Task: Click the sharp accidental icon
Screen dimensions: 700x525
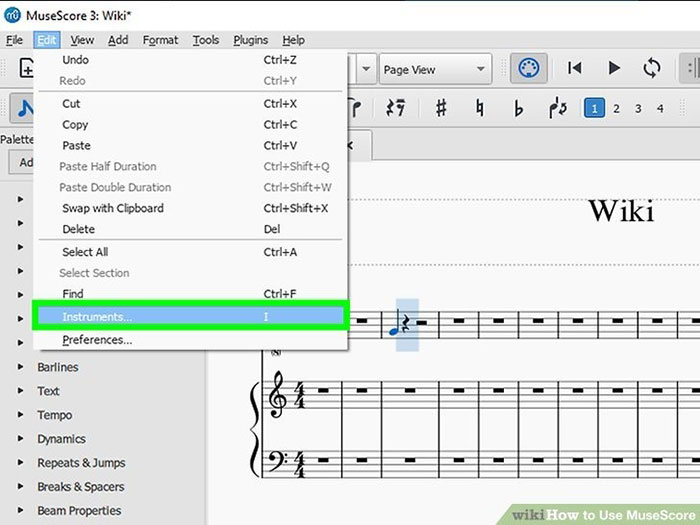Action: [x=441, y=108]
